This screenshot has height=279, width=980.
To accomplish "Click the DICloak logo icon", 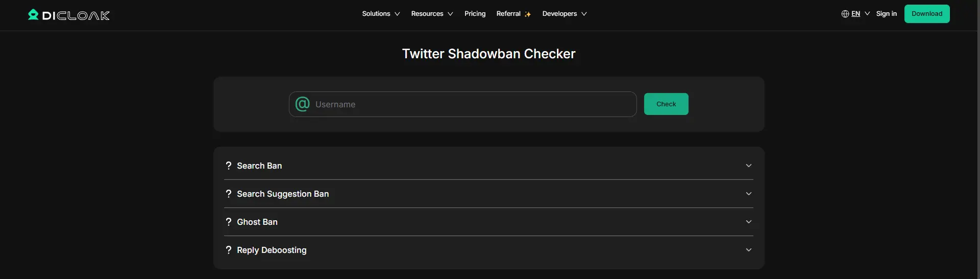I will pyautogui.click(x=33, y=15).
